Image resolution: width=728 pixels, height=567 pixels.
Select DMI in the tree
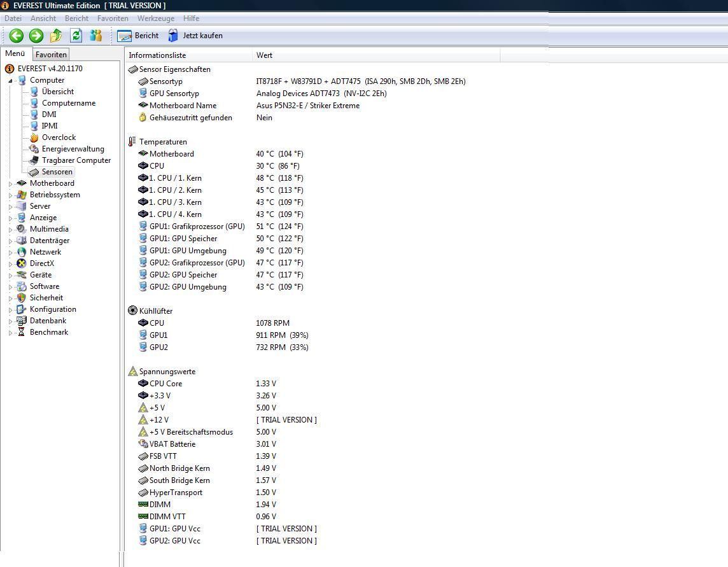tap(49, 115)
